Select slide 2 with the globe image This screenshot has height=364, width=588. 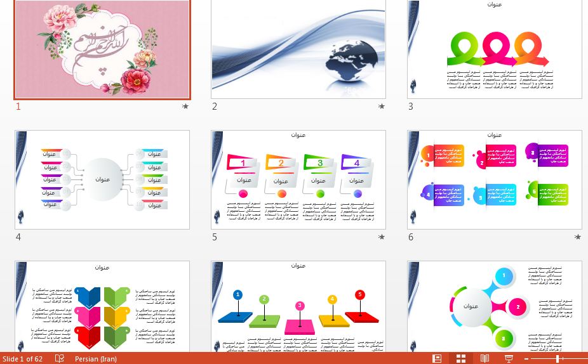[x=298, y=49]
